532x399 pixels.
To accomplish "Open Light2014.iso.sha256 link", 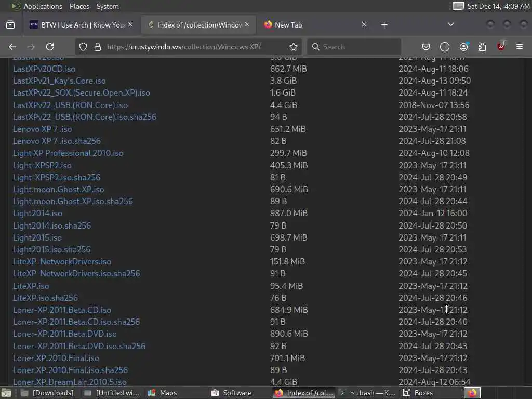I will [52, 225].
